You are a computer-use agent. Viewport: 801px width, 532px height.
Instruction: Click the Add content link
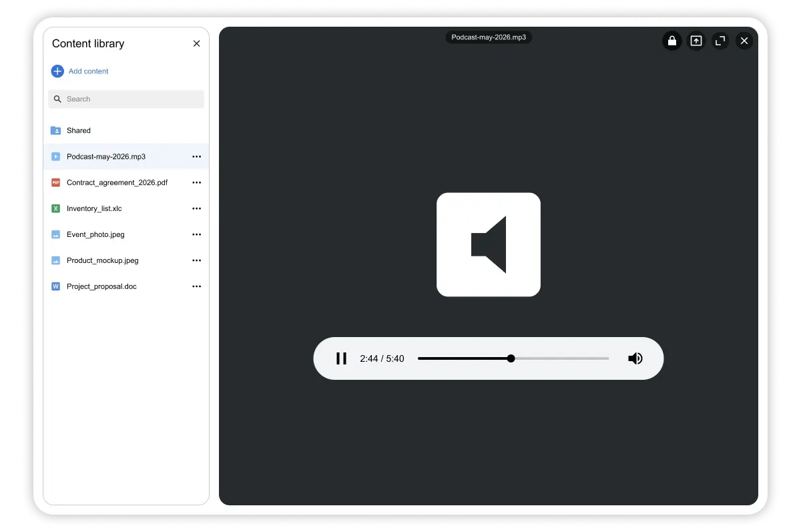coord(88,71)
